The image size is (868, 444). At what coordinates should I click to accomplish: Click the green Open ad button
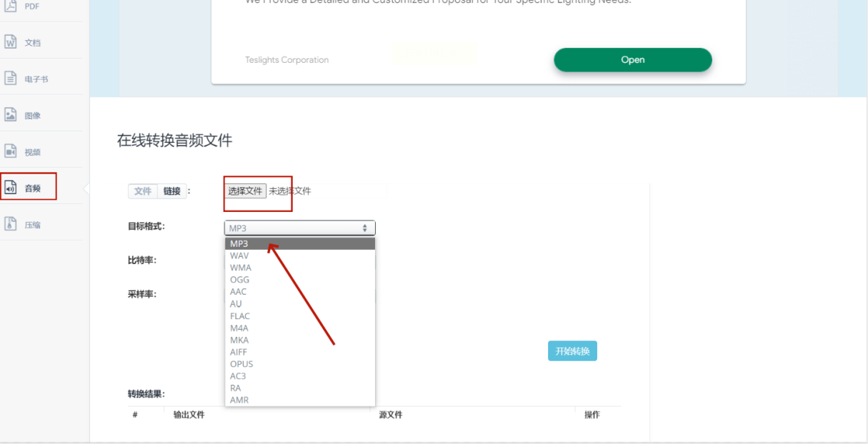633,60
